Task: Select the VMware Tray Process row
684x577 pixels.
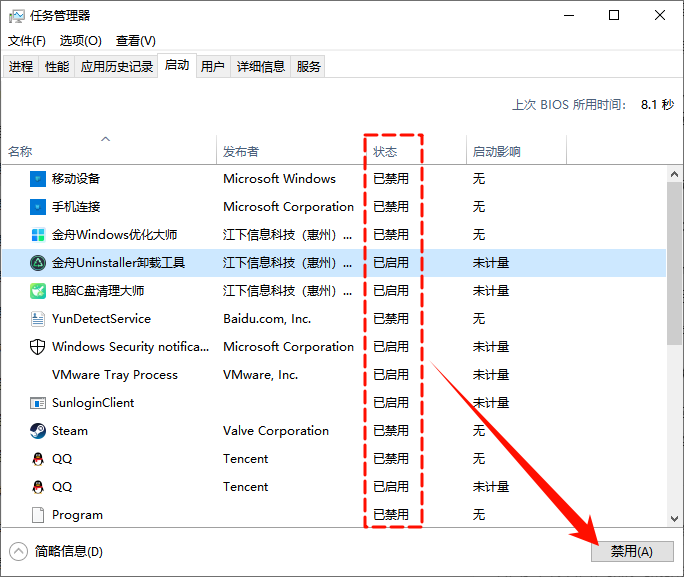Action: [334, 375]
